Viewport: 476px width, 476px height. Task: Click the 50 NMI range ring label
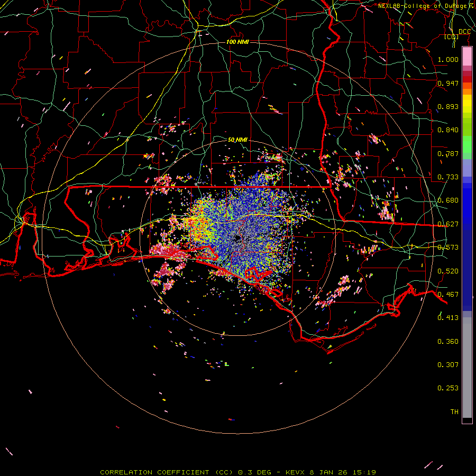237,140
